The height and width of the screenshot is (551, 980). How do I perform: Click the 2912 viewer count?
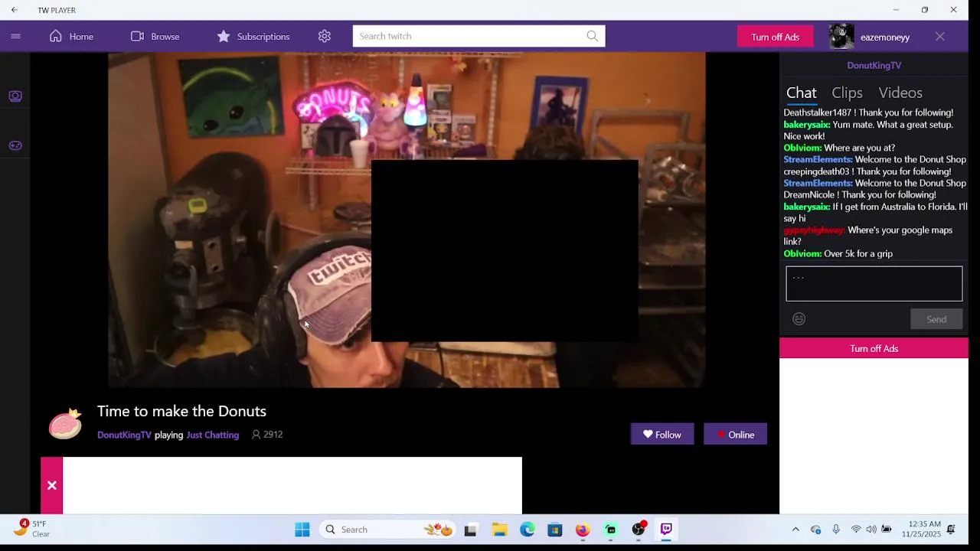pos(267,435)
